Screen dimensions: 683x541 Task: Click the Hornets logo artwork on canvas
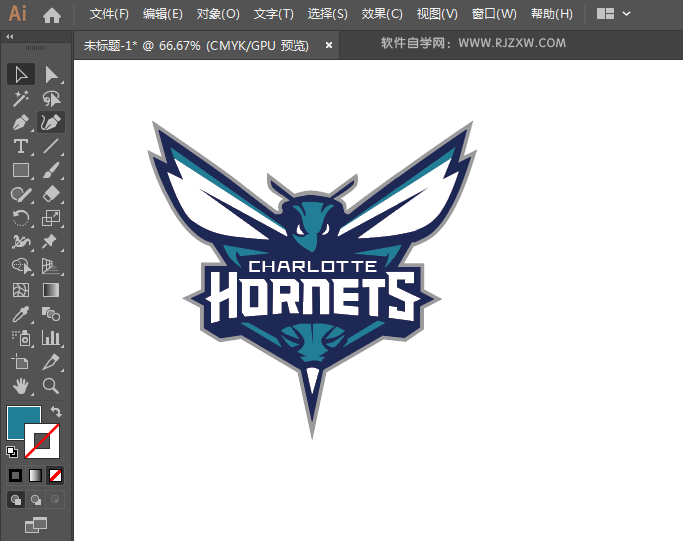312,279
